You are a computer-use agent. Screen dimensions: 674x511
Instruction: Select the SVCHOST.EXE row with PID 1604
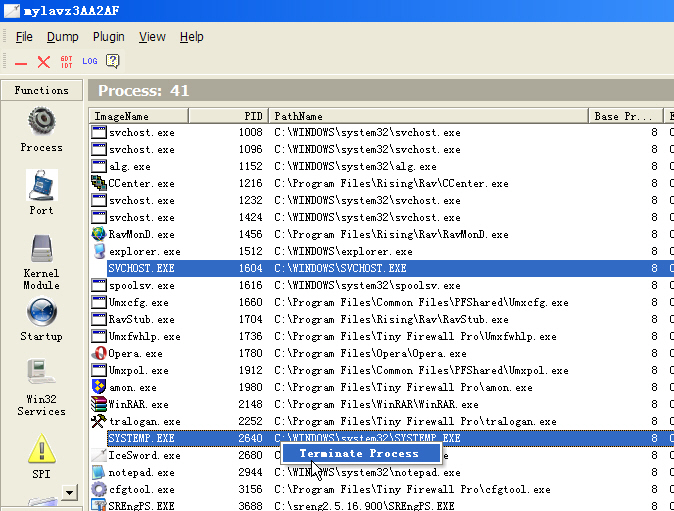click(382, 268)
